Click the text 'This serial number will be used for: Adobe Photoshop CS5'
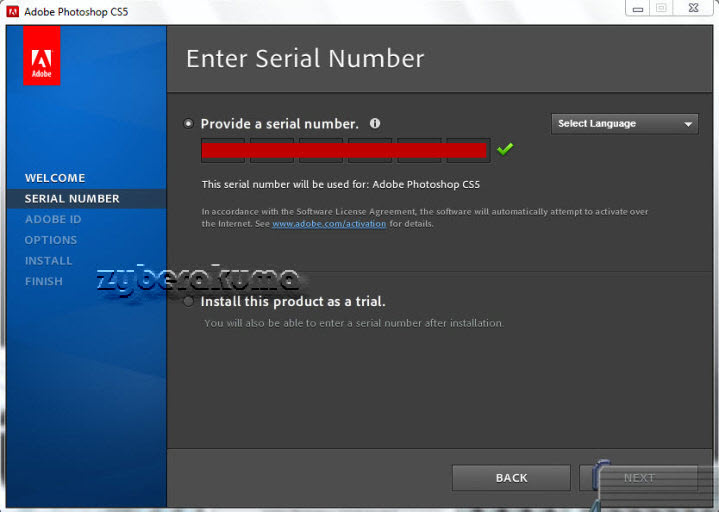Viewport: 719px width, 512px height. click(x=341, y=184)
